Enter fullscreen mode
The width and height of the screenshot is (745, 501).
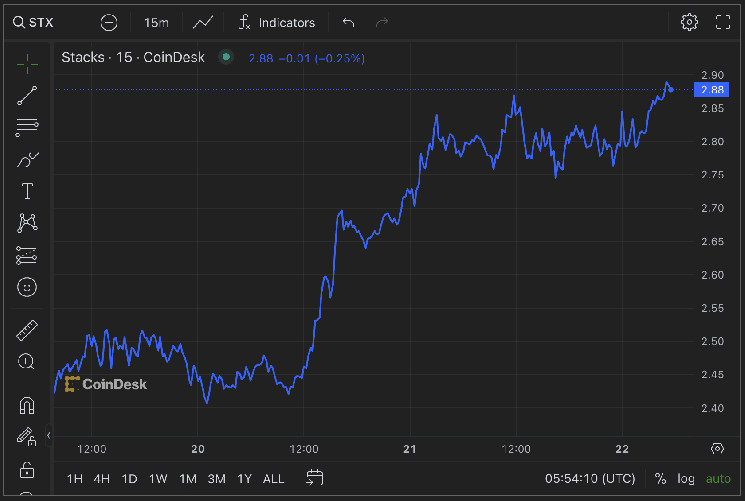(723, 22)
